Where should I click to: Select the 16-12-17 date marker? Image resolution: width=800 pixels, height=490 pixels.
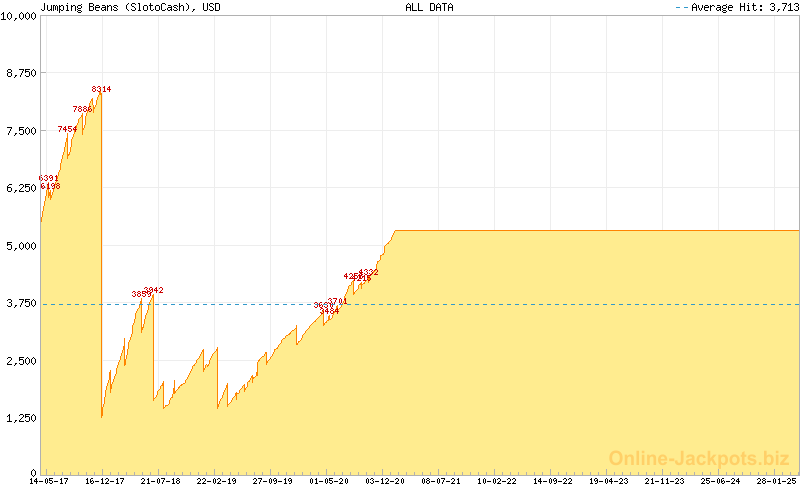click(105, 481)
